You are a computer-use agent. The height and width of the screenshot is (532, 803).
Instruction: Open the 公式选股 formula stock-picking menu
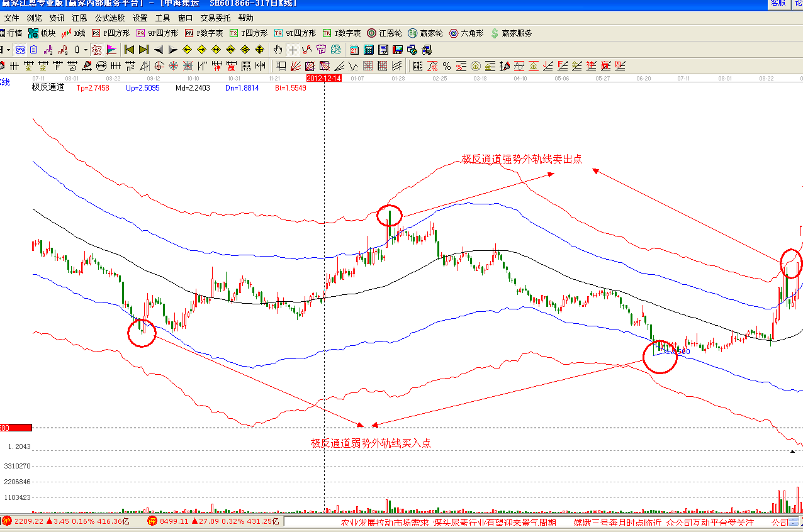109,18
